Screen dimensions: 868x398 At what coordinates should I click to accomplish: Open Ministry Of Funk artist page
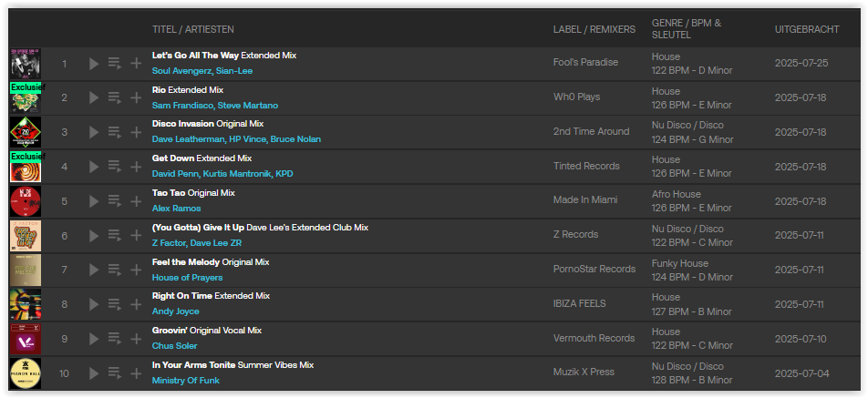coord(185,381)
